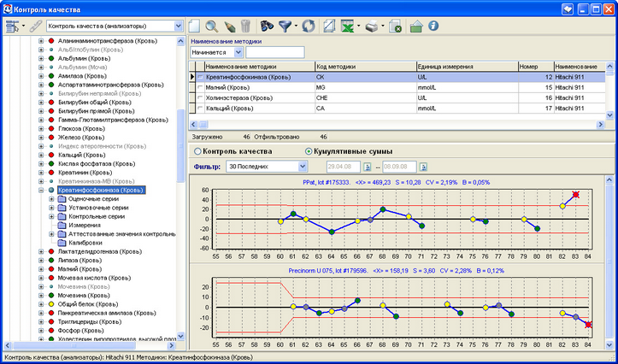Click the circular refresh icon in toolbar
This screenshot has width=618, height=364.
308,26
